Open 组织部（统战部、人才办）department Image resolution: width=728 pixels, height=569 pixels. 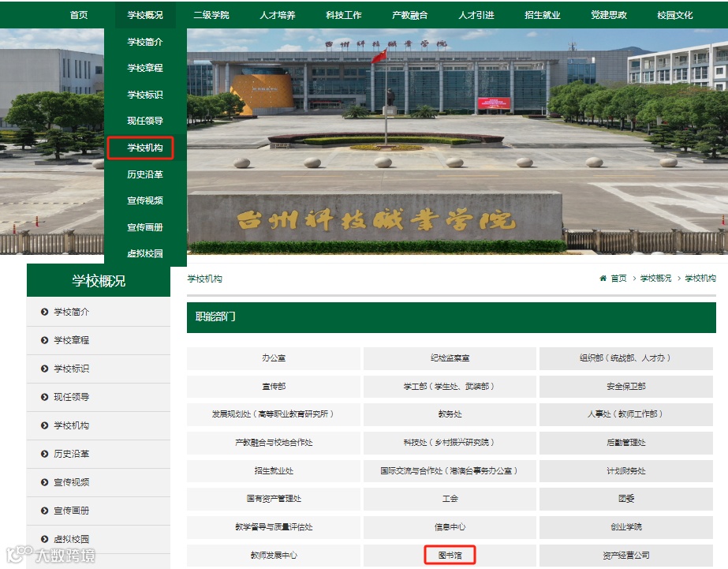click(x=625, y=358)
